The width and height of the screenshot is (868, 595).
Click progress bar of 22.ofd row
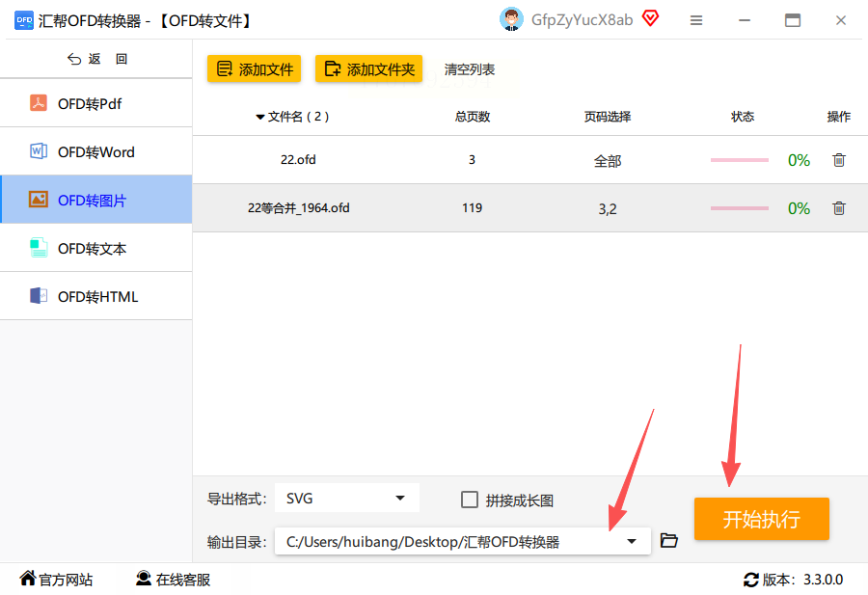pyautogui.click(x=740, y=160)
